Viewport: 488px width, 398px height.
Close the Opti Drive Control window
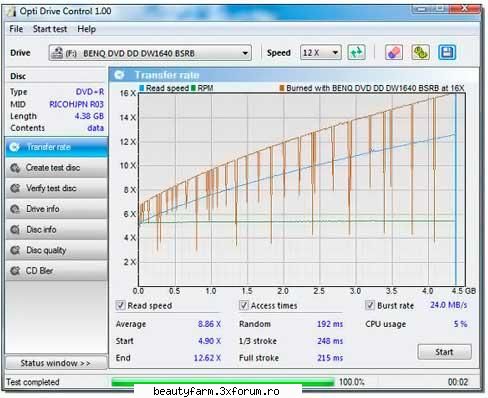(x=464, y=8)
